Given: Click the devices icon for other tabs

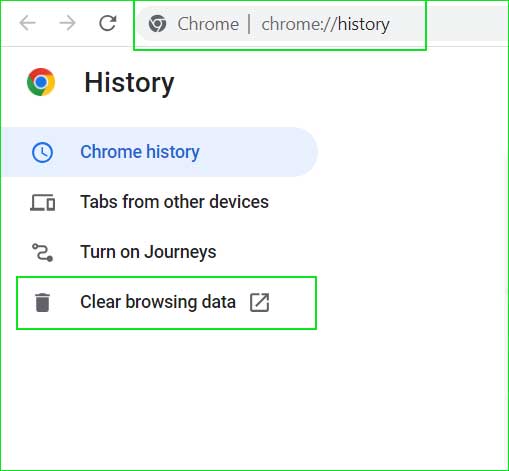Looking at the screenshot, I should [43, 202].
